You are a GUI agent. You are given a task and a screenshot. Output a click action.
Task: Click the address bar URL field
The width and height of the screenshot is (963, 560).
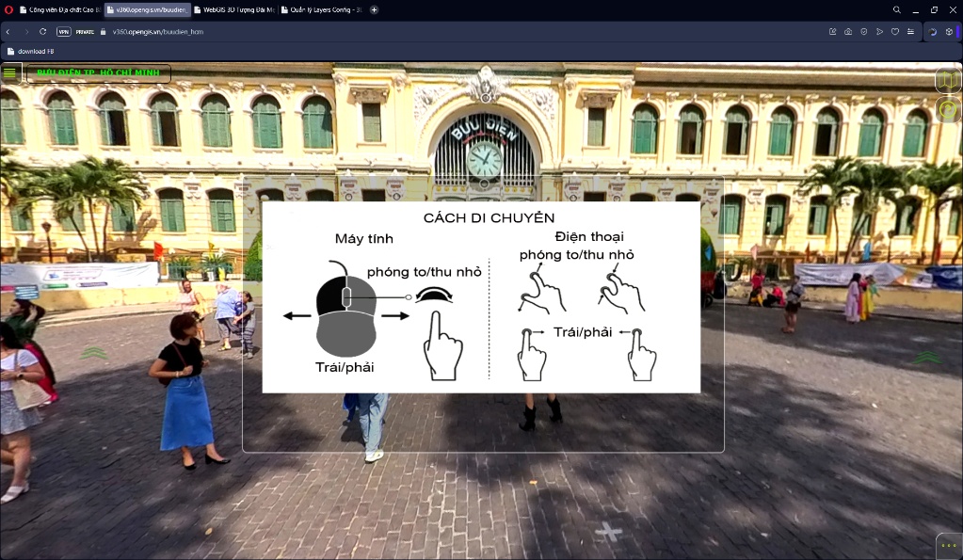coord(430,31)
